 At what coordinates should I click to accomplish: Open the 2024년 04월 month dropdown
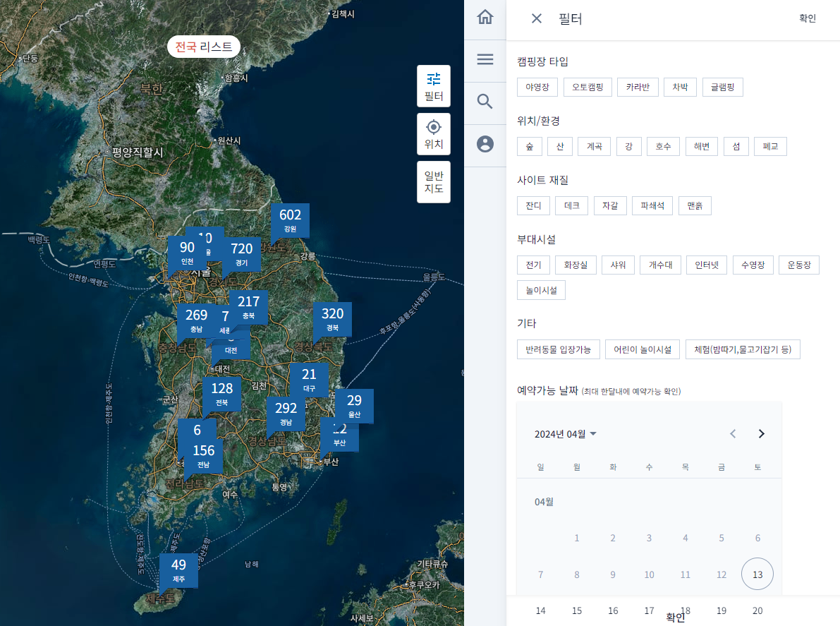[565, 434]
